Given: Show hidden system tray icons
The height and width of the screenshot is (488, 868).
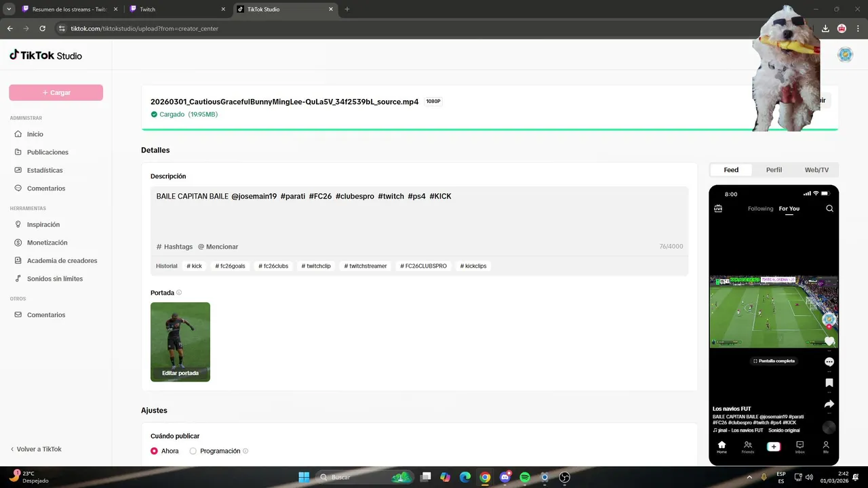Looking at the screenshot, I should click(x=748, y=477).
